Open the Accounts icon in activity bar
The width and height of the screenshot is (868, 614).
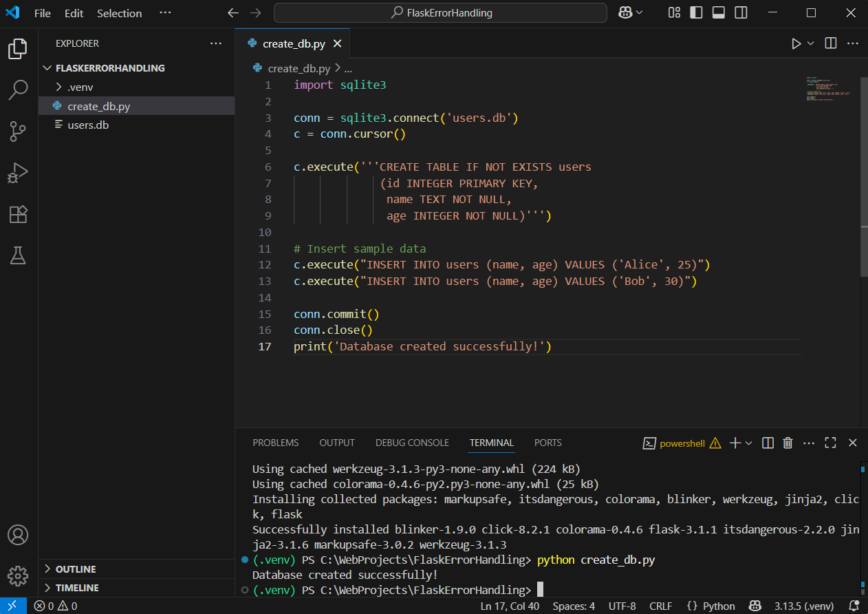(18, 535)
